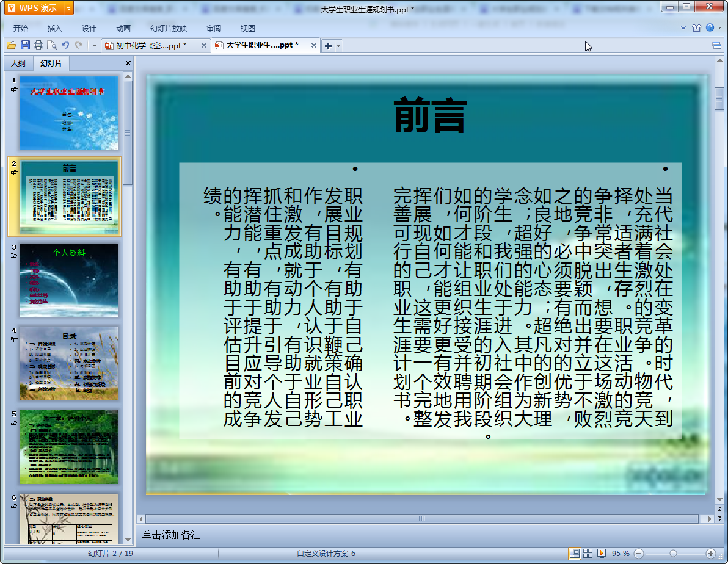Expand the dropdown arrow beside WPS 演示
Image resolution: width=728 pixels, height=564 pixels.
tap(69, 8)
